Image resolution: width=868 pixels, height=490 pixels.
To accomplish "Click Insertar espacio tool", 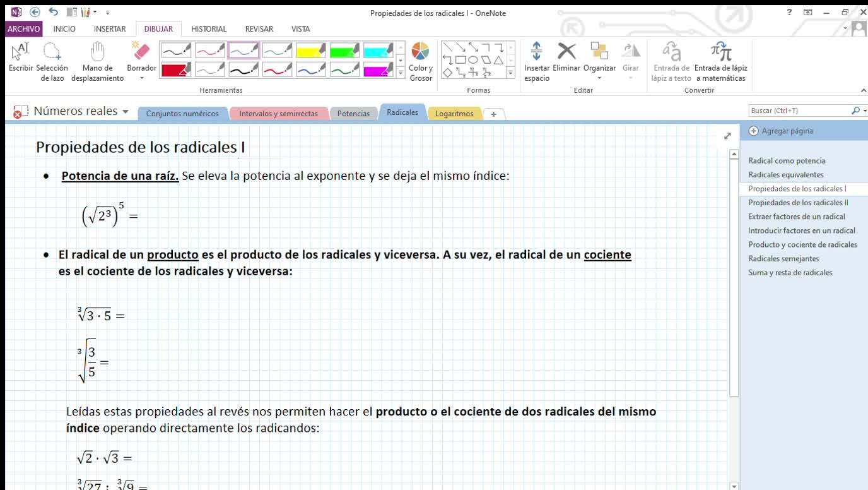I will coord(537,61).
